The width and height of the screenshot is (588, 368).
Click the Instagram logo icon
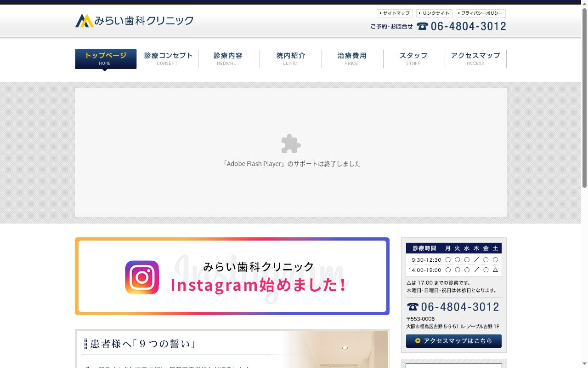coord(142,277)
